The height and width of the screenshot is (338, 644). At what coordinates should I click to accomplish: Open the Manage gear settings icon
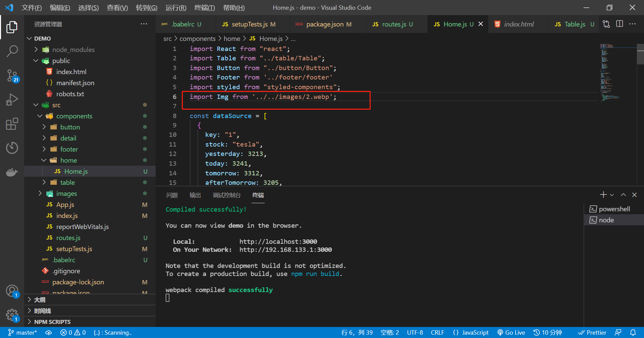[x=12, y=315]
